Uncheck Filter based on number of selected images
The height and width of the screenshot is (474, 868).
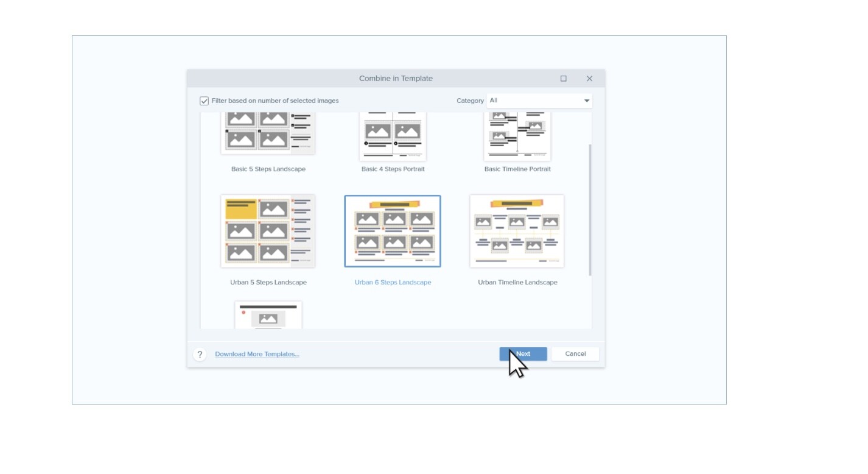pyautogui.click(x=205, y=101)
